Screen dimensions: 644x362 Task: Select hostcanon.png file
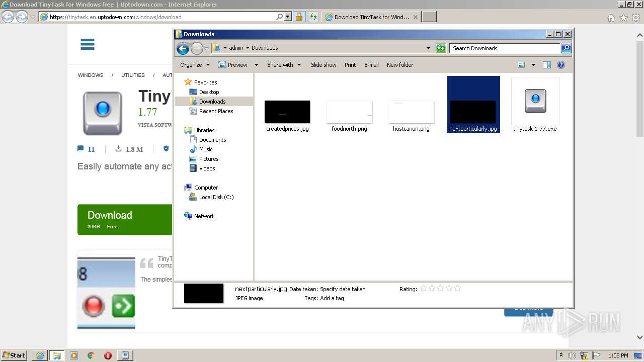click(x=411, y=116)
